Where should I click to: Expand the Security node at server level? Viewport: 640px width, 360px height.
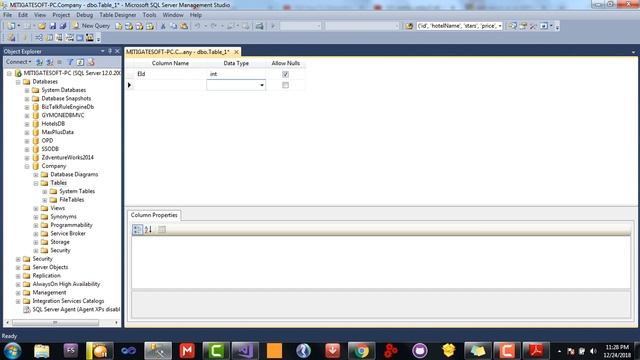coord(18,259)
